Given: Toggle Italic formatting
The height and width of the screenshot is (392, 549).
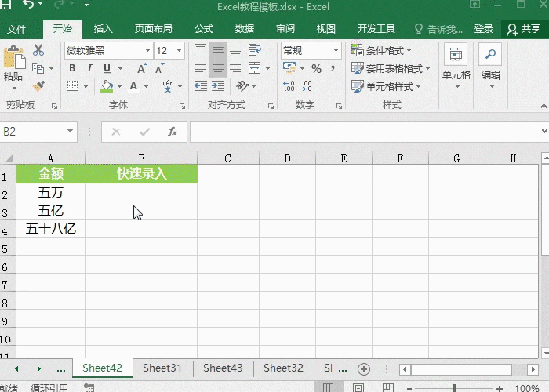Looking at the screenshot, I should pyautogui.click(x=89, y=68).
